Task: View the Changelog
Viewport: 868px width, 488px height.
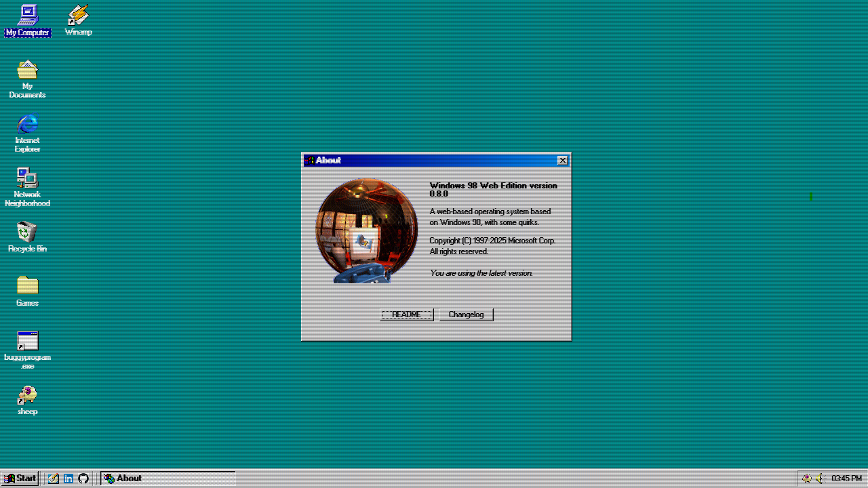Action: click(466, 314)
